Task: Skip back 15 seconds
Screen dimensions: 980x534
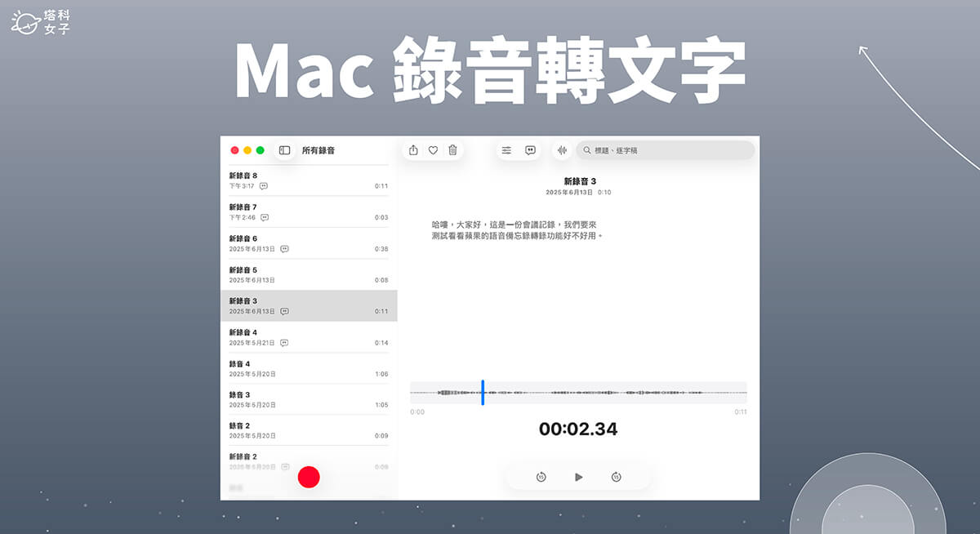Action: point(541,477)
